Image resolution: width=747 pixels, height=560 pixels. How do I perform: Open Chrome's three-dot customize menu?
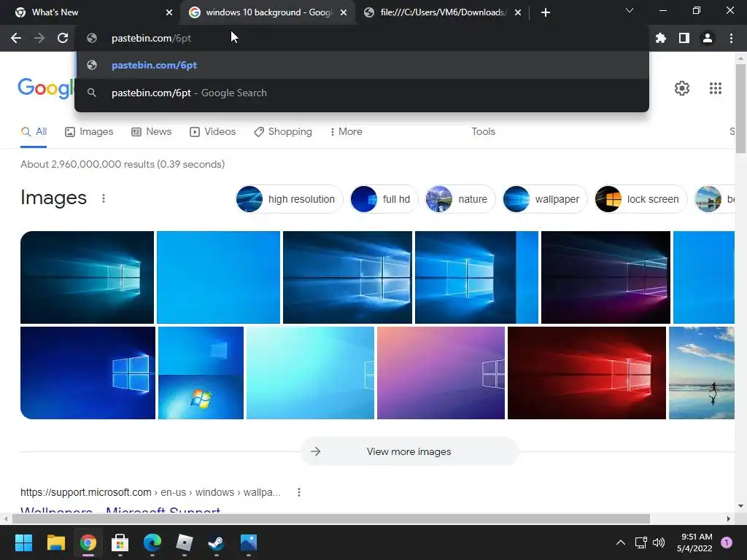[x=731, y=38]
